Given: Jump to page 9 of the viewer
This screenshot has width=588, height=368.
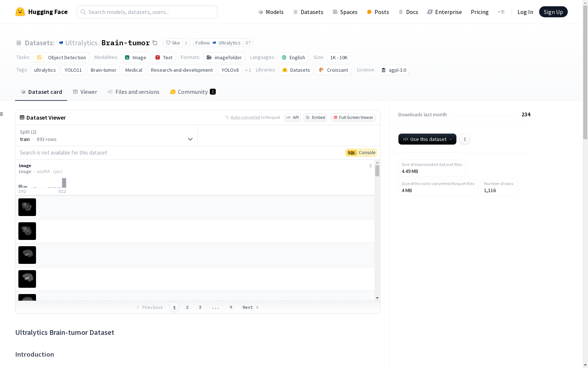Looking at the screenshot, I should coord(231,307).
